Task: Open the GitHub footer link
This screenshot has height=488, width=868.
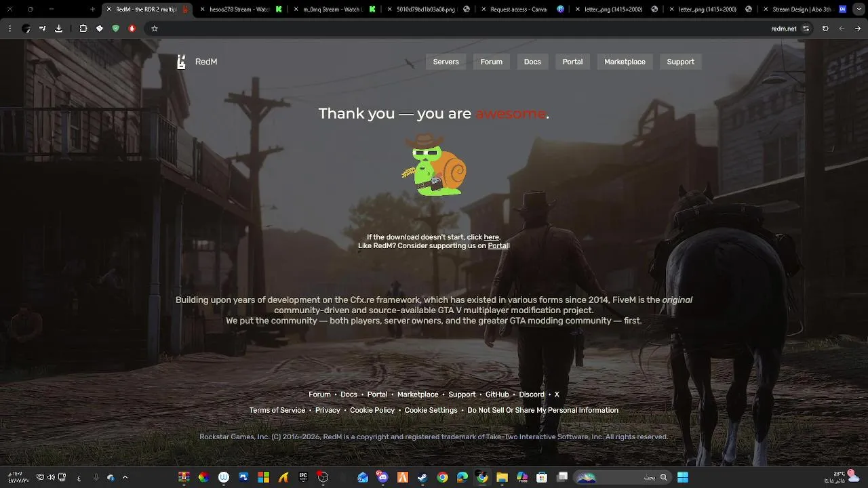Action: coord(497,394)
